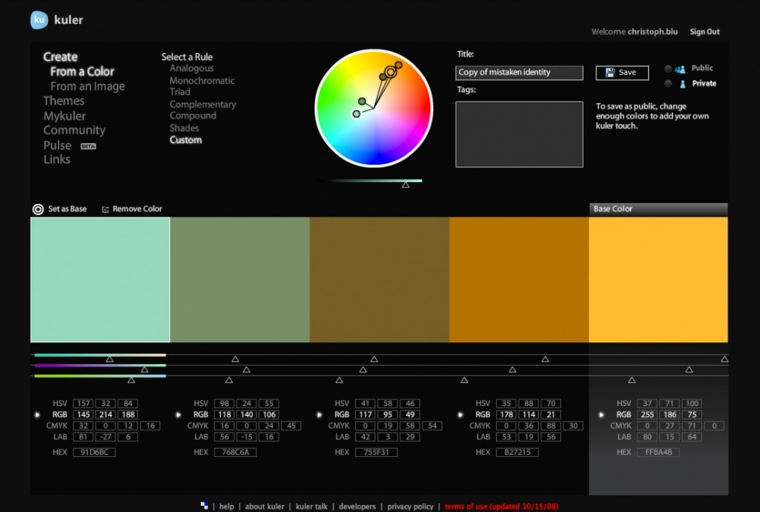The height and width of the screenshot is (512, 760).
Task: Choose the Complementary rule
Action: pos(203,104)
